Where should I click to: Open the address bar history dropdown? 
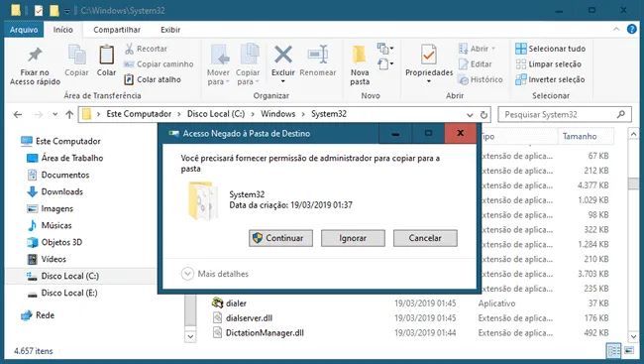coord(470,115)
